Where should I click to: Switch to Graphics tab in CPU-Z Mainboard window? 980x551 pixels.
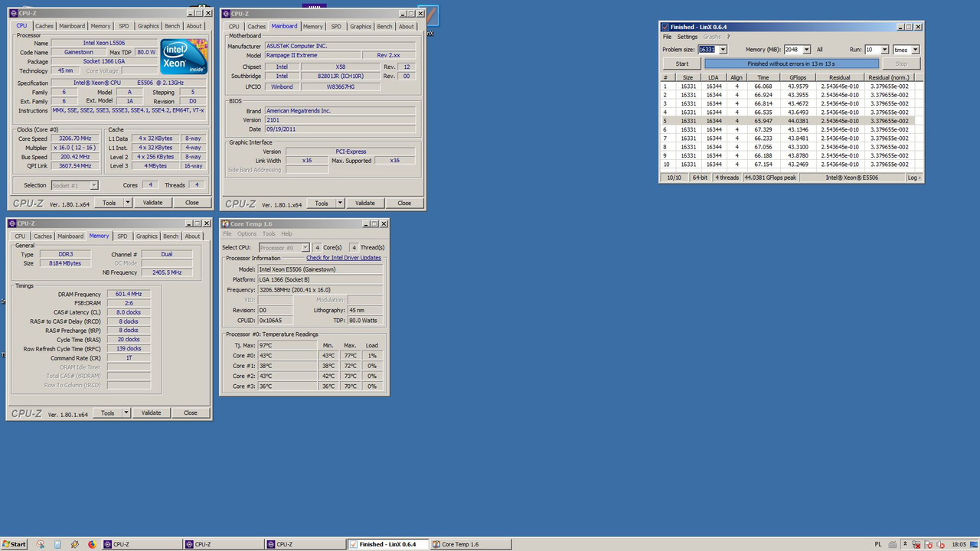[x=361, y=26]
